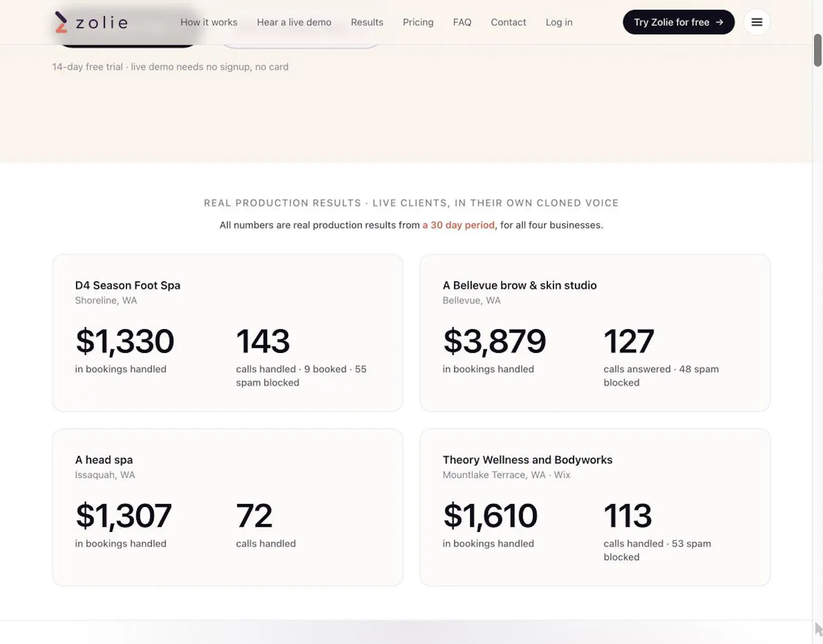Click the page scrollbar thumb
The image size is (823, 644).
click(x=818, y=50)
